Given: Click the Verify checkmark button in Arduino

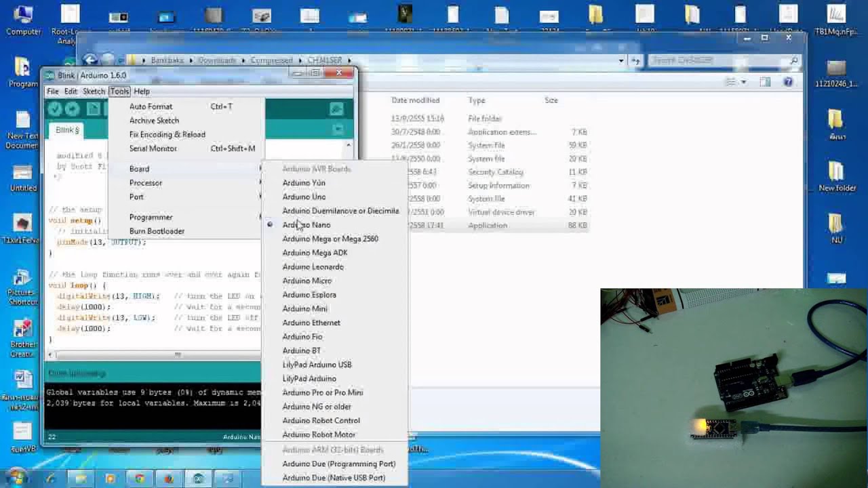Looking at the screenshot, I should coord(55,110).
